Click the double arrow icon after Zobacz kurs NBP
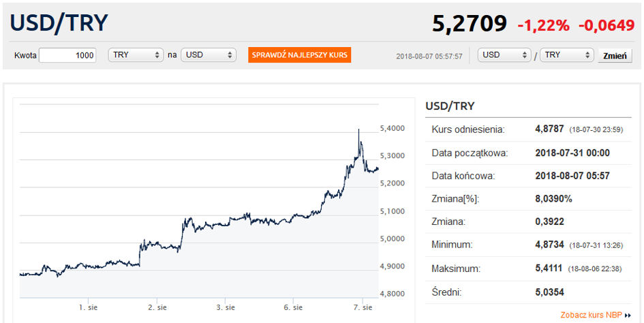Image resolution: width=644 pixels, height=323 pixels. (x=628, y=316)
